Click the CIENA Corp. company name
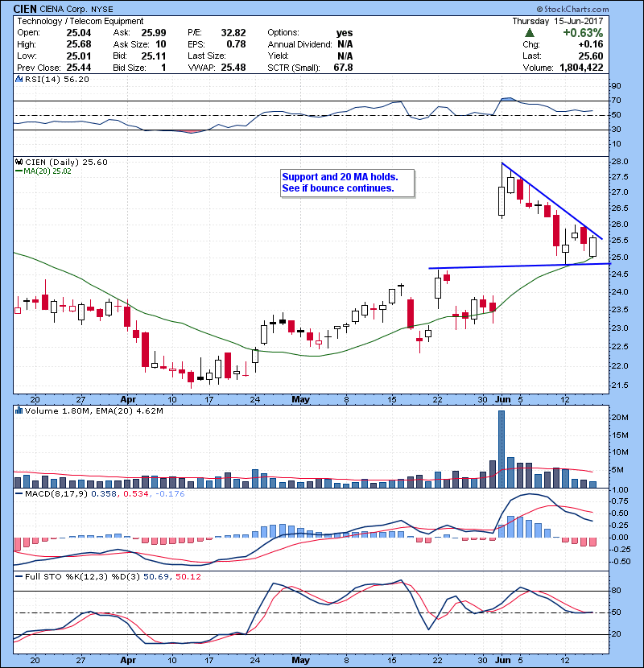This screenshot has height=668, width=644. [64, 9]
